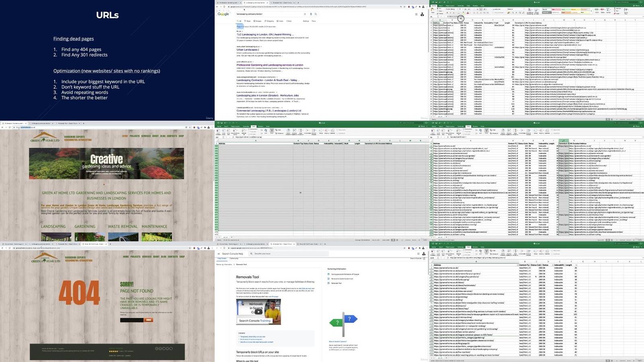Click BLOG in Green At Home homepage menu
644x362 pixels.
[x=163, y=136]
